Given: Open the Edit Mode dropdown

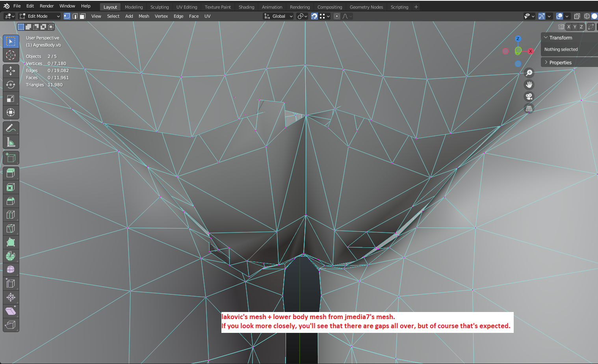Looking at the screenshot, I should 39,16.
